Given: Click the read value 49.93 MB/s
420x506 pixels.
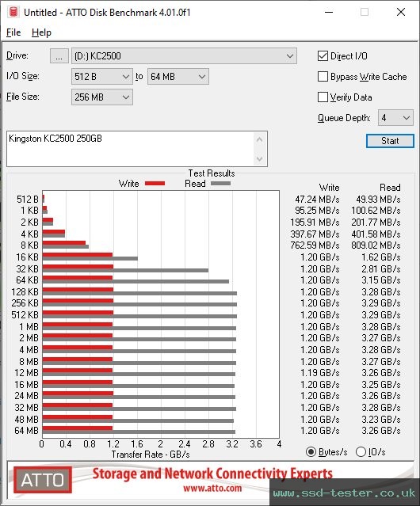Looking at the screenshot, I should tap(378, 200).
